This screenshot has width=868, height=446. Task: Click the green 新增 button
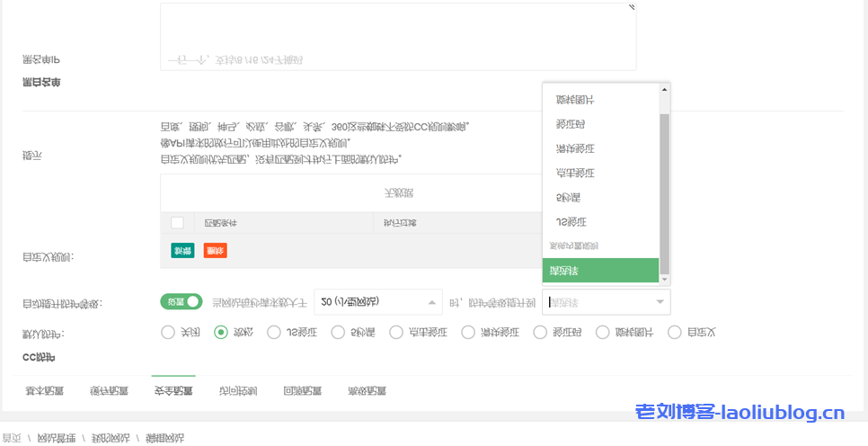(182, 251)
